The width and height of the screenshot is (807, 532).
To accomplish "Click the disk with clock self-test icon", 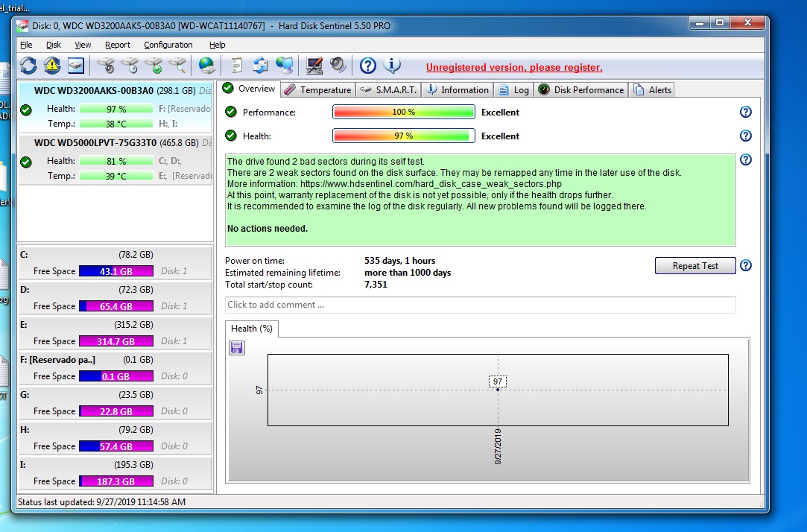I will point(130,66).
